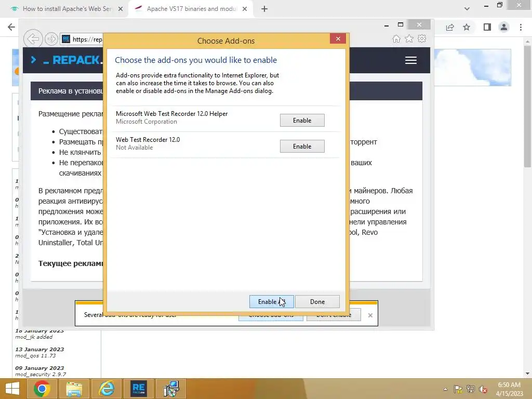Screen dimensions: 532x399
Task: Share this page in Chrome
Action: pos(450,27)
